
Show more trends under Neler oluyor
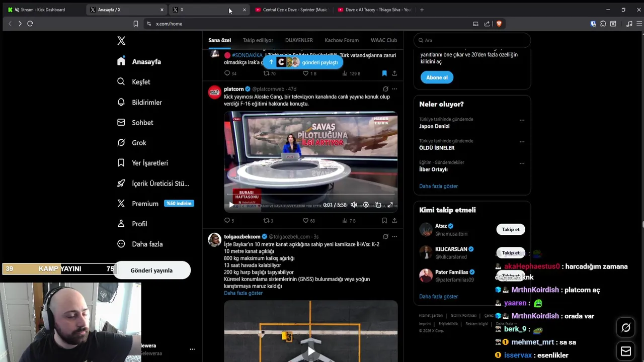[438, 186]
